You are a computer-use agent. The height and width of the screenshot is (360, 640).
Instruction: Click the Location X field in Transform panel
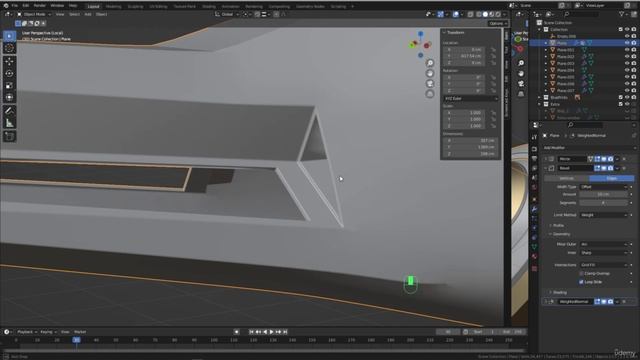pyautogui.click(x=464, y=49)
